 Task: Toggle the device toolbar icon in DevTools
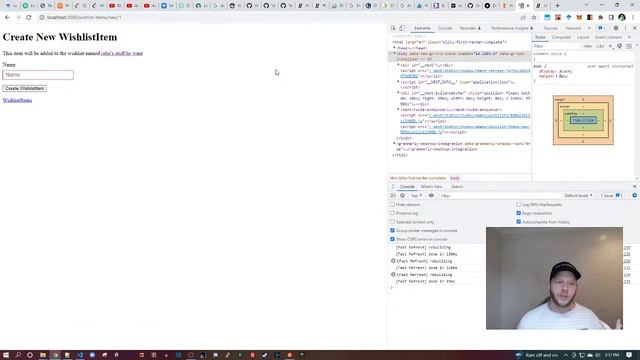(x=402, y=28)
